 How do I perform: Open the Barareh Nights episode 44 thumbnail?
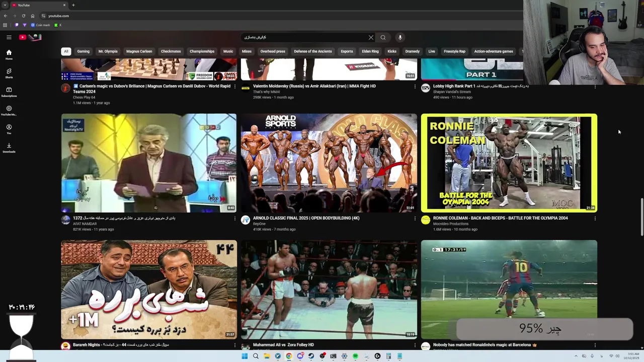pyautogui.click(x=149, y=289)
